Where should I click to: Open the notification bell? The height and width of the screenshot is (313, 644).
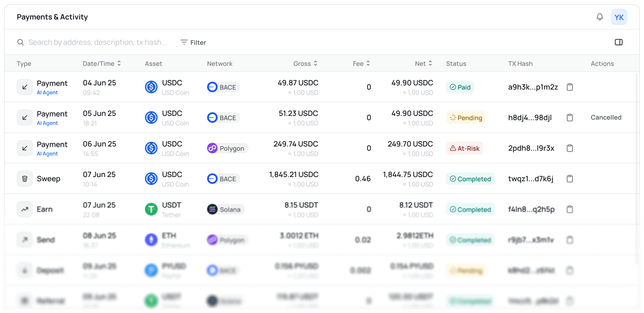(600, 17)
